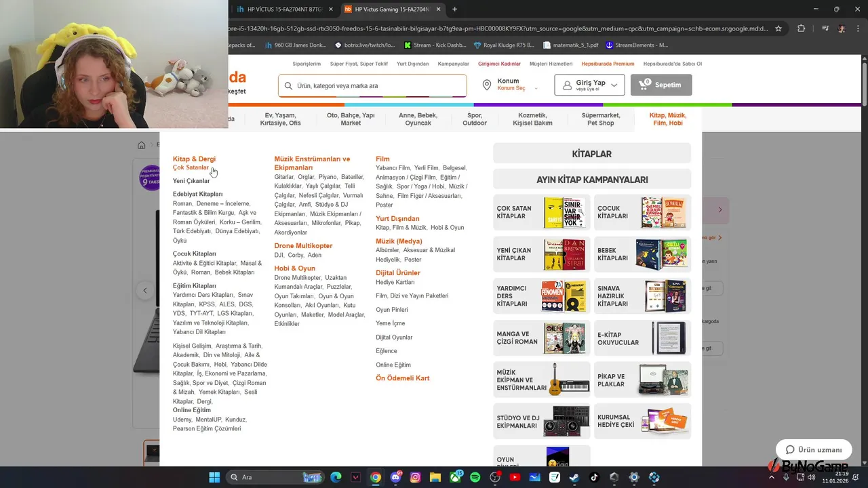
Task: Click the browser address bar URL
Action: pyautogui.click(x=498, y=28)
